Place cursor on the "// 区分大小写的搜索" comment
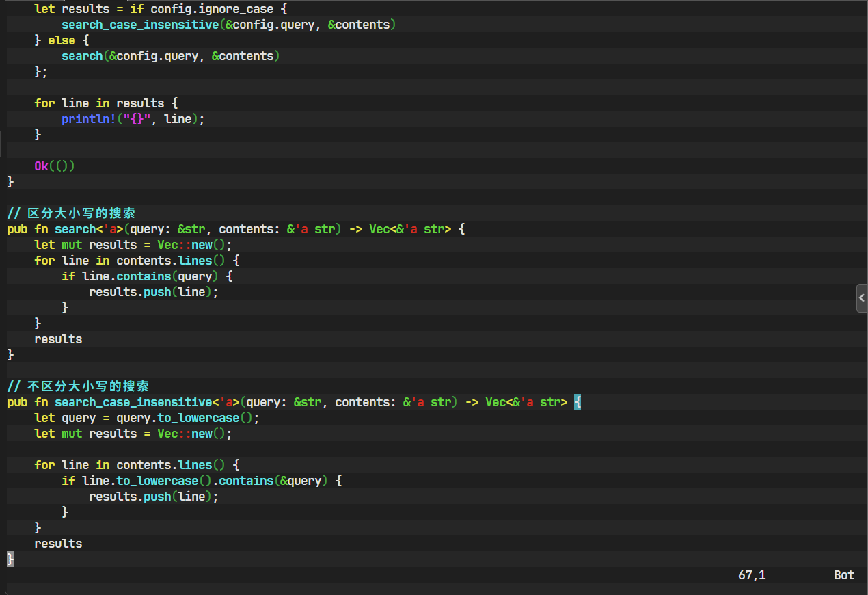The height and width of the screenshot is (595, 868). click(x=71, y=213)
